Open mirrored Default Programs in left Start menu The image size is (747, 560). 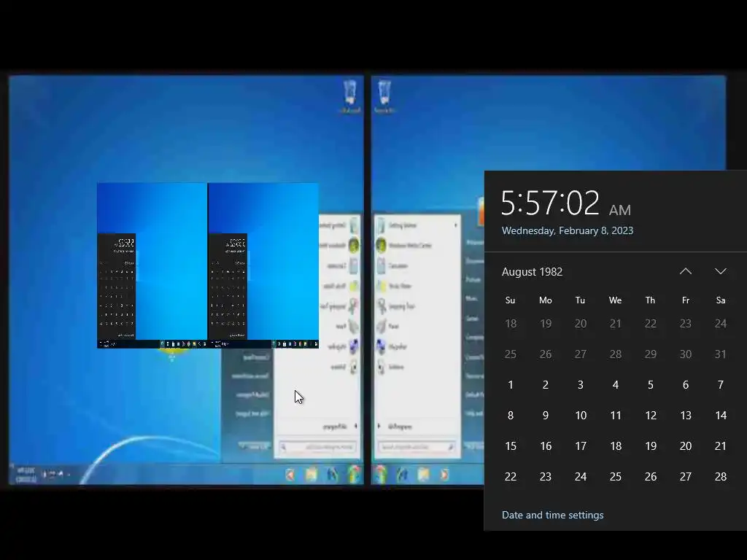point(252,394)
